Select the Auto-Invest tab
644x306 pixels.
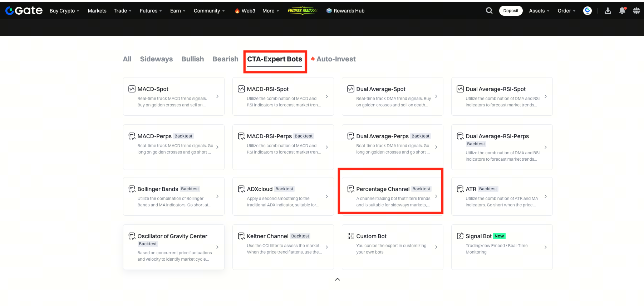[x=336, y=59]
